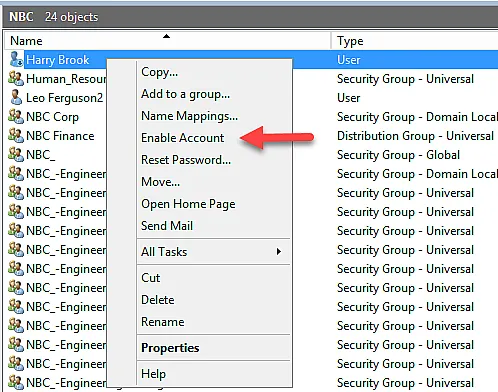Click the Security Group - Universal type in Human_Resour row
The image size is (498, 392).
[x=405, y=79]
